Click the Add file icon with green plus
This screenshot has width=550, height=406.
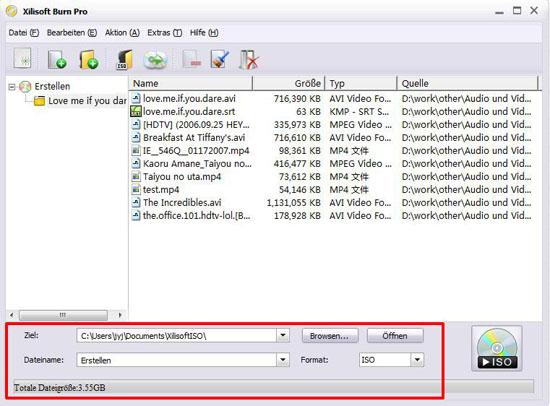(56, 59)
